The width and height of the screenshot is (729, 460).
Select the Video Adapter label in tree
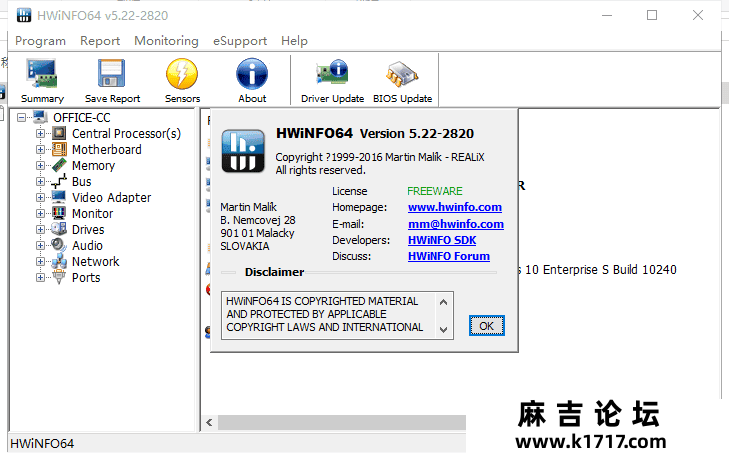pyautogui.click(x=112, y=198)
